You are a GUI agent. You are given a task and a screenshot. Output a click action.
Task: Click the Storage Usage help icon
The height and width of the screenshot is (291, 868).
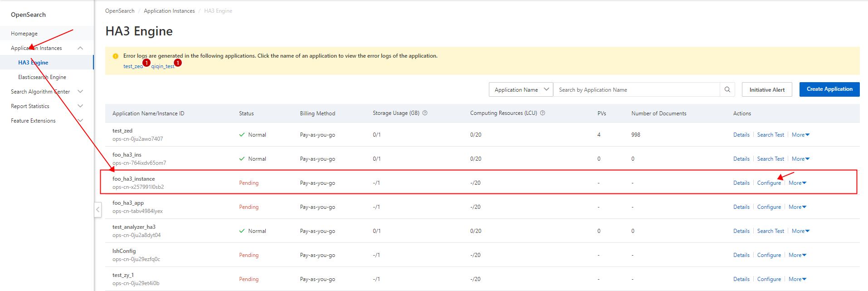(x=425, y=113)
